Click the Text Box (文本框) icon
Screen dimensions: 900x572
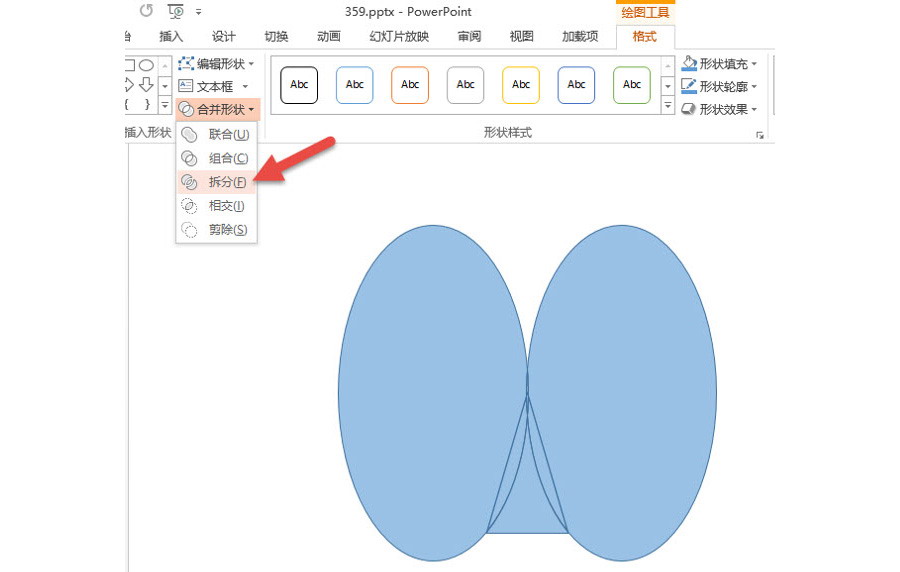186,87
